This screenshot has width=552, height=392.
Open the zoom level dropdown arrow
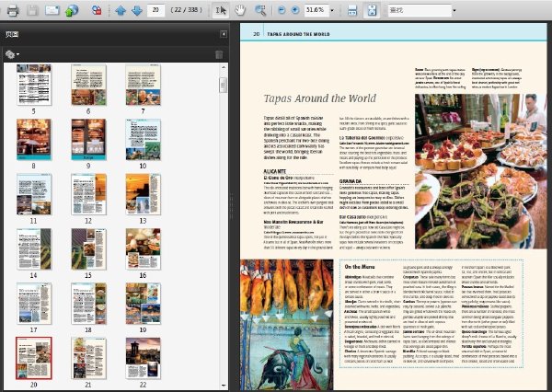332,10
